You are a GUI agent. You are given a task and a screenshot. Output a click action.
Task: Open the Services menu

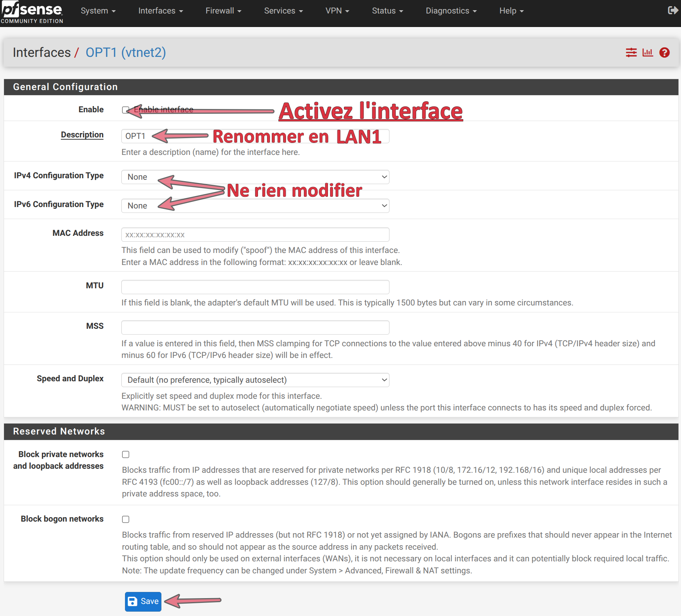point(283,11)
